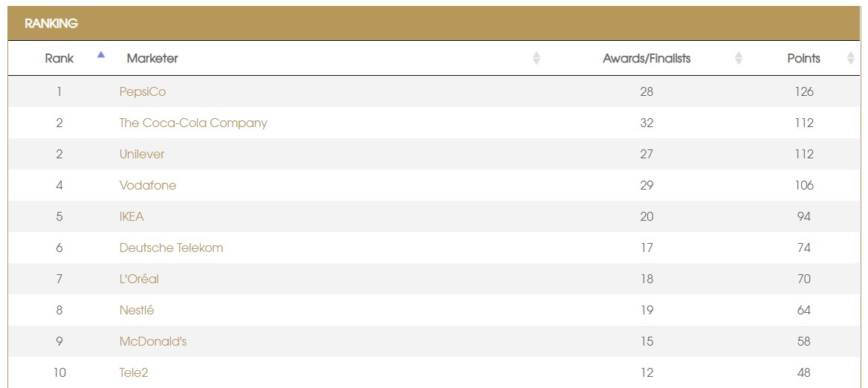Select the Tele2 link
The height and width of the screenshot is (388, 868).
(x=134, y=373)
